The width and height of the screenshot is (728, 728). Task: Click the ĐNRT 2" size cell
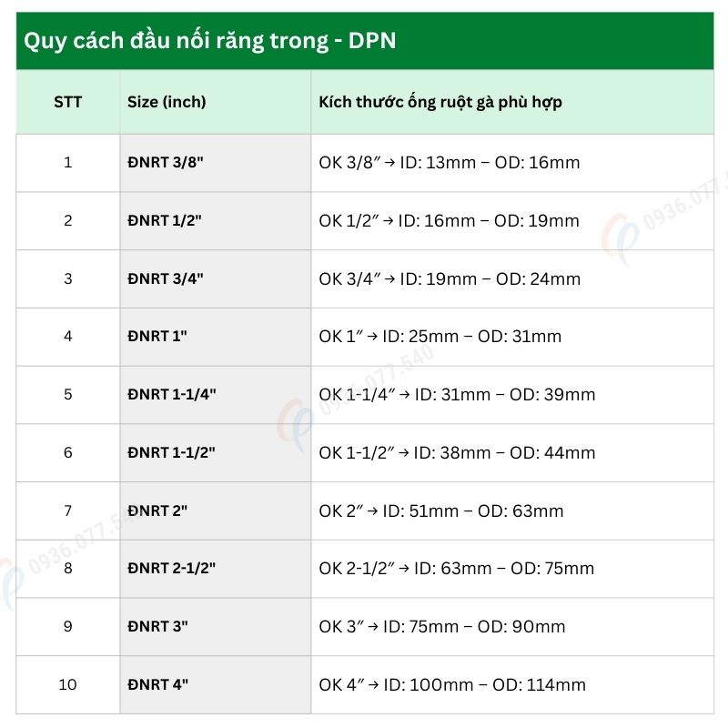point(157,511)
